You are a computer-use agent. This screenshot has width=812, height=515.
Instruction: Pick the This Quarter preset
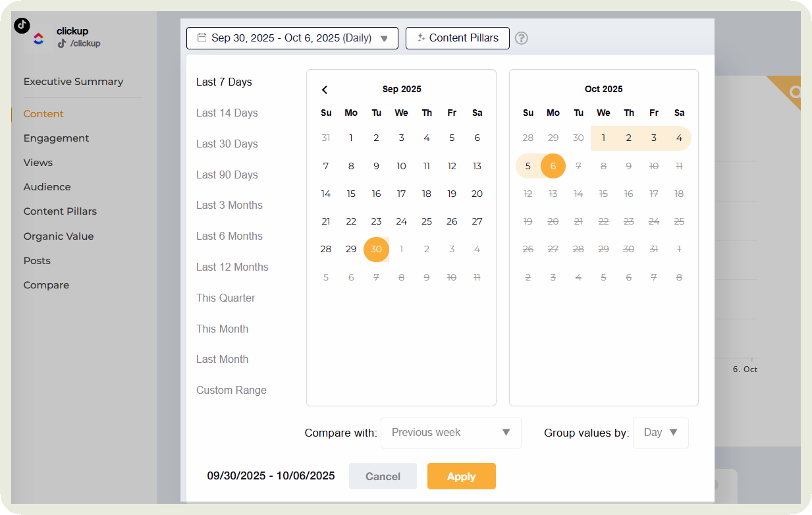[x=226, y=298]
